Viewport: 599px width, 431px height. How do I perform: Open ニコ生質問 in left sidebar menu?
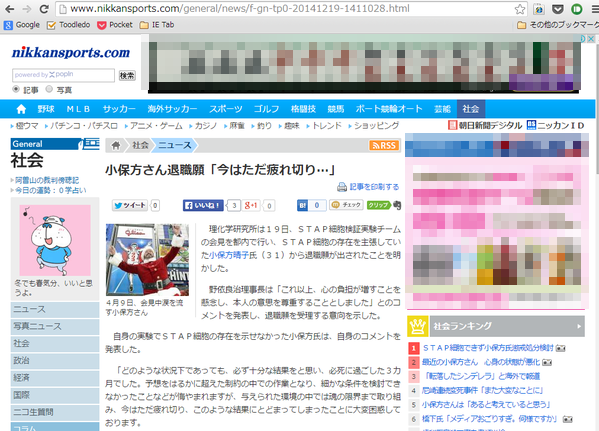tap(55, 412)
